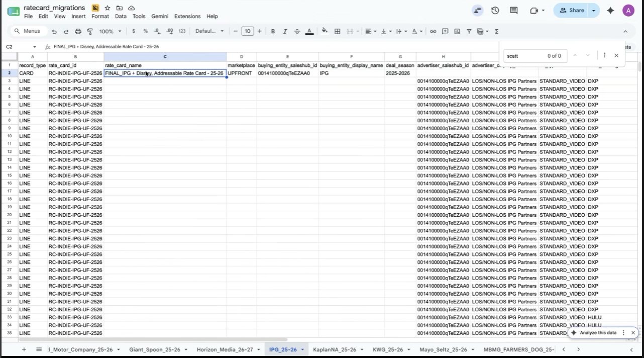Open the account avatar A
644x358 pixels.
pos(628,10)
